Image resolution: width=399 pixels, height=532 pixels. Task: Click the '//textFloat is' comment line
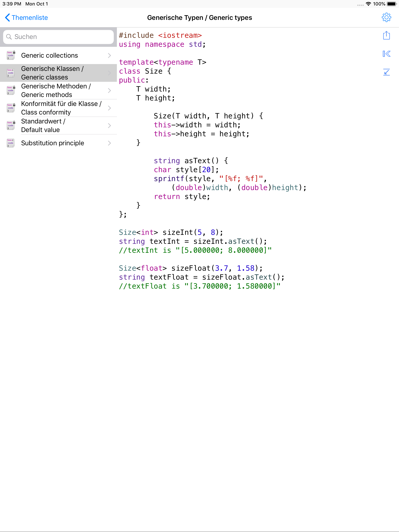[200, 286]
